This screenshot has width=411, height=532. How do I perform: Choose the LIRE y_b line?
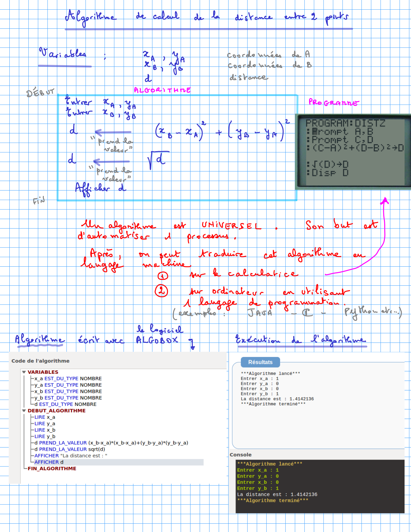pos(45,437)
